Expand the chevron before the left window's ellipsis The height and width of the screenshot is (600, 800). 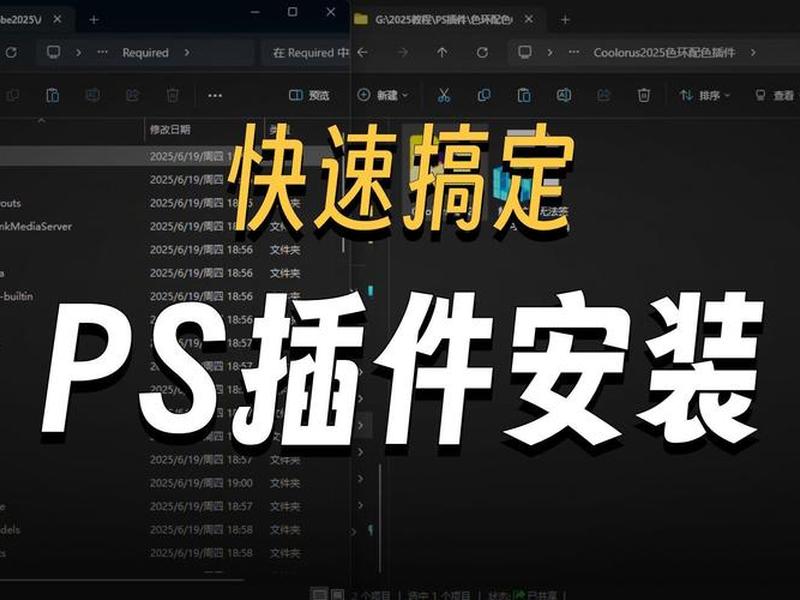[78, 53]
